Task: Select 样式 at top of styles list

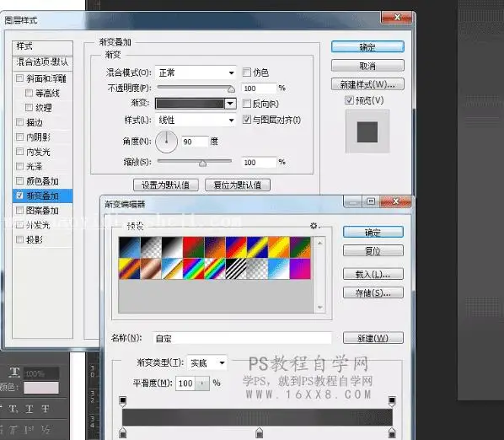Action: 42,47
